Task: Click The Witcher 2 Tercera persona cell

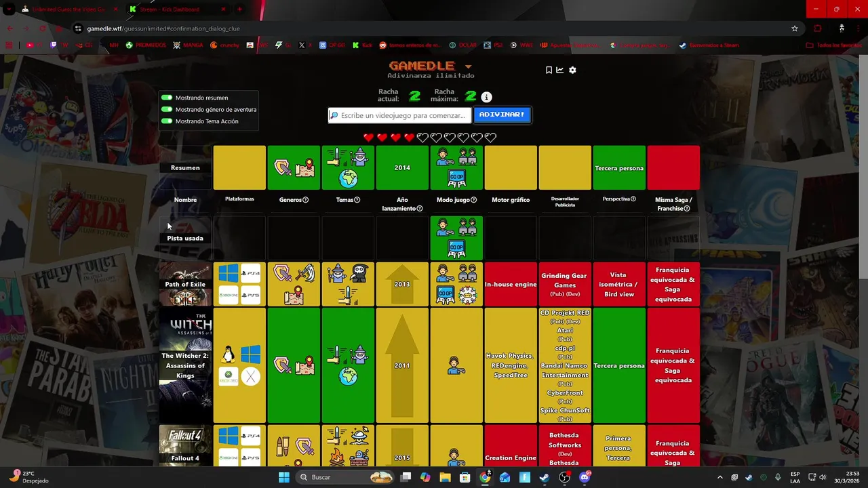Action: point(619,365)
